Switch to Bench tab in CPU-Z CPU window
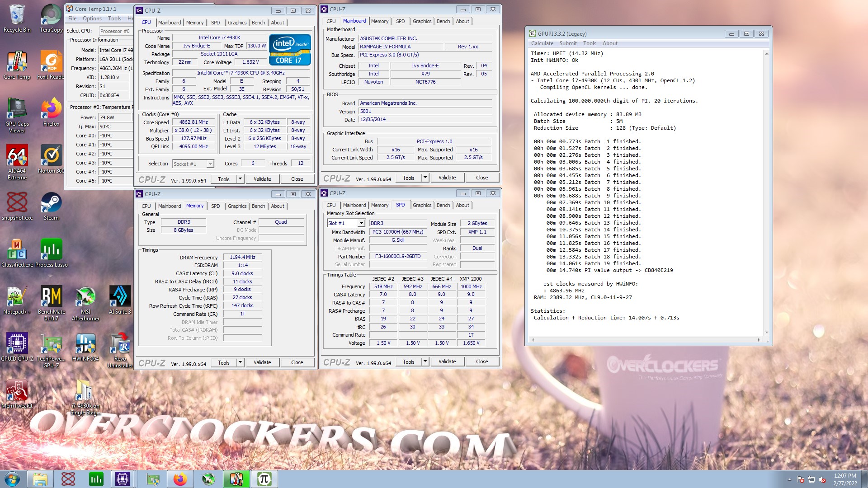The image size is (868, 488). (x=258, y=23)
